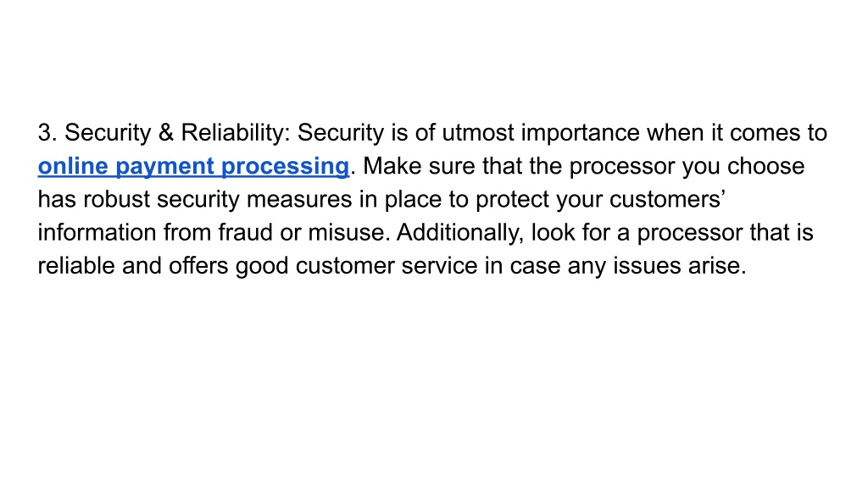Click the word "information"
Viewport: 868px width, 488px height.
97,233
